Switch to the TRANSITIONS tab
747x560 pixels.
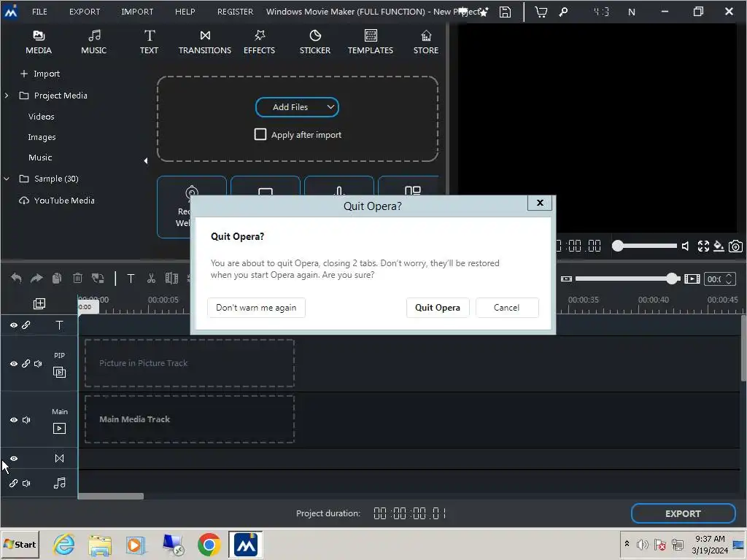(205, 42)
